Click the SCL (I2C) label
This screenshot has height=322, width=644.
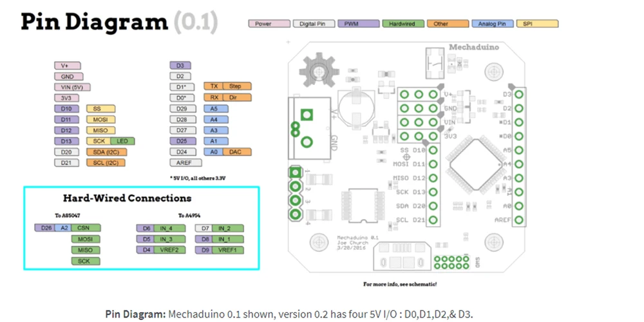click(106, 163)
